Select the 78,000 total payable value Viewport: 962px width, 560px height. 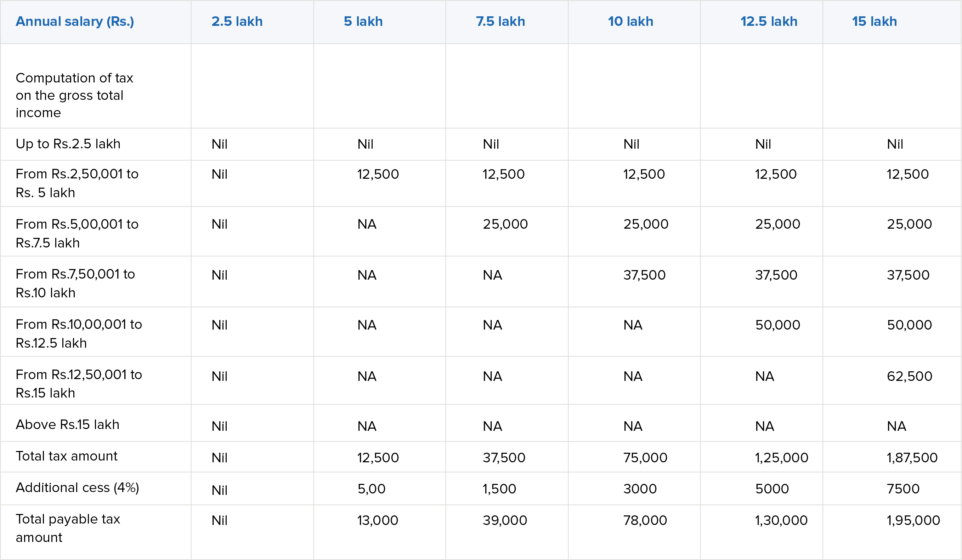645,520
